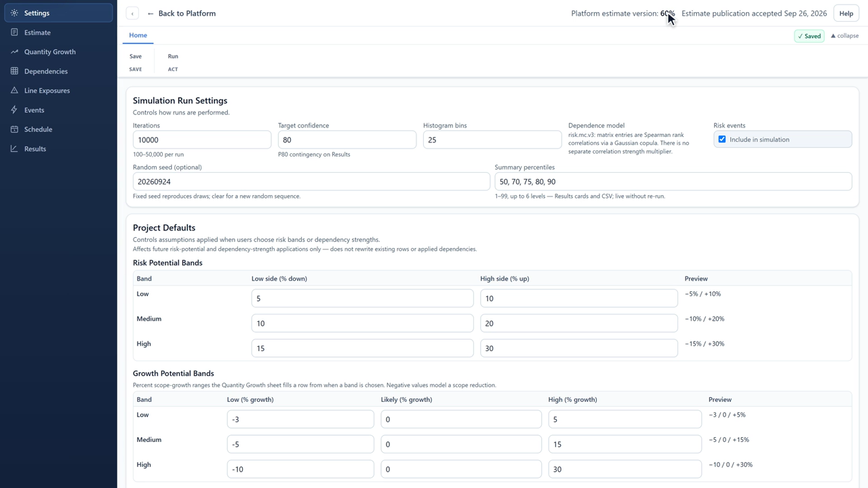Click the "−15% / +30%" preview text
Image resolution: width=868 pixels, height=488 pixels.
click(705, 344)
